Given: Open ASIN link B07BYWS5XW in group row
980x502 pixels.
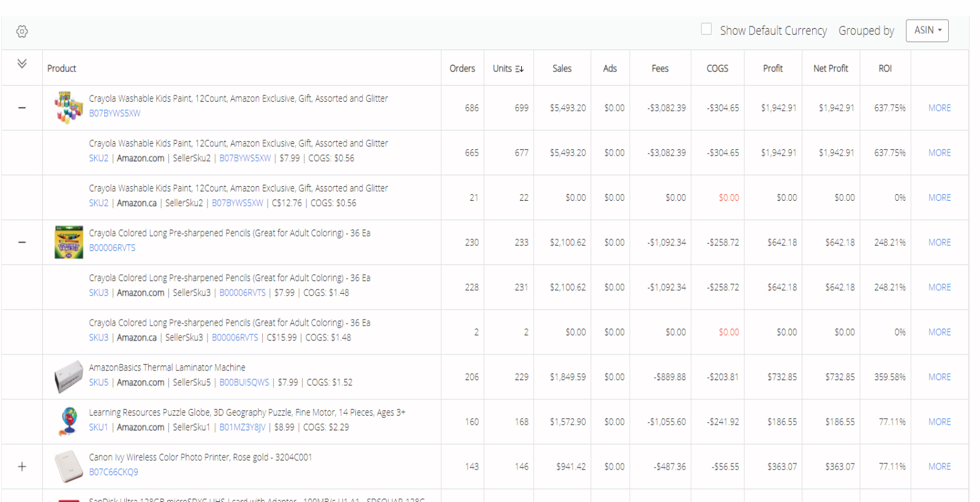Looking at the screenshot, I should click(115, 113).
